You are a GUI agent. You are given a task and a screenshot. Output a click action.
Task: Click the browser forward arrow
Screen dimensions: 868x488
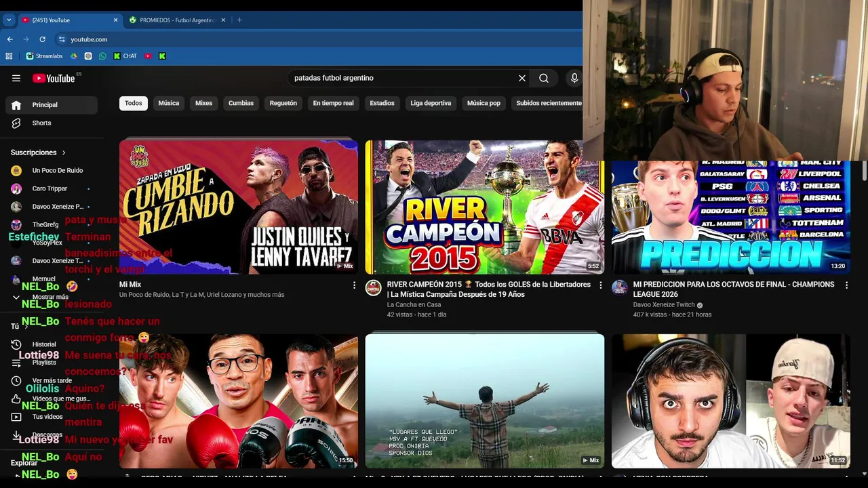pyautogui.click(x=26, y=39)
